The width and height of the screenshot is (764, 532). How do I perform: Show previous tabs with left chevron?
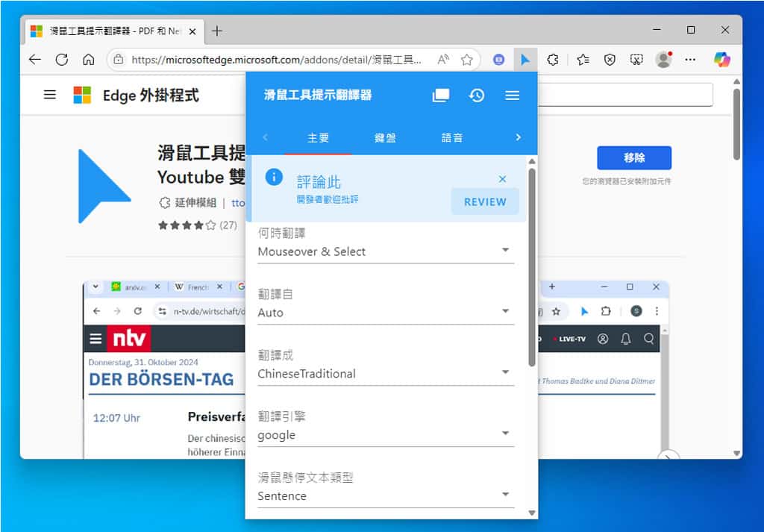[265, 137]
